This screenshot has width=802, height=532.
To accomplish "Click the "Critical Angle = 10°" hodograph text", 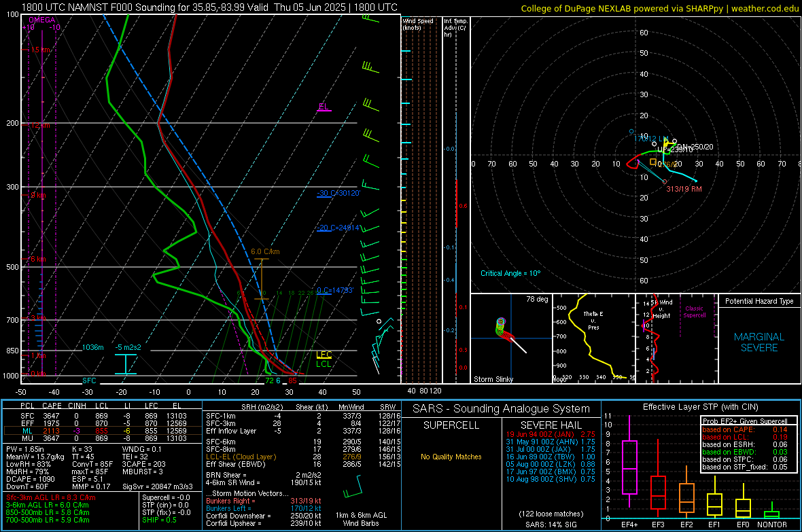I will [510, 273].
